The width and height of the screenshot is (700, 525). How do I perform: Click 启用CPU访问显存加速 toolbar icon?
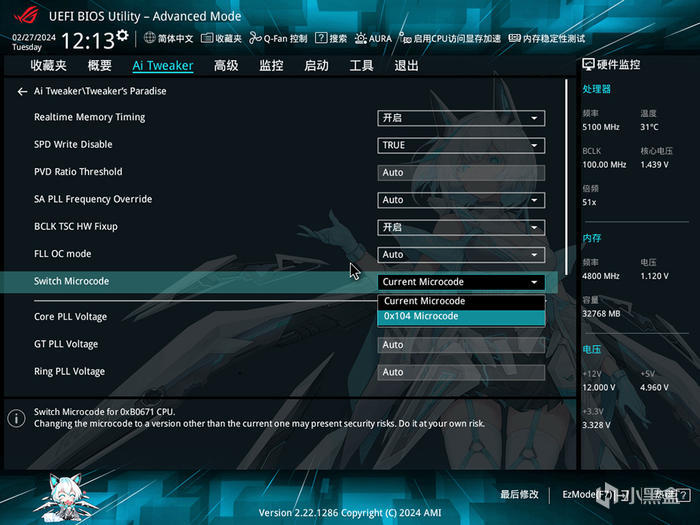pyautogui.click(x=405, y=38)
